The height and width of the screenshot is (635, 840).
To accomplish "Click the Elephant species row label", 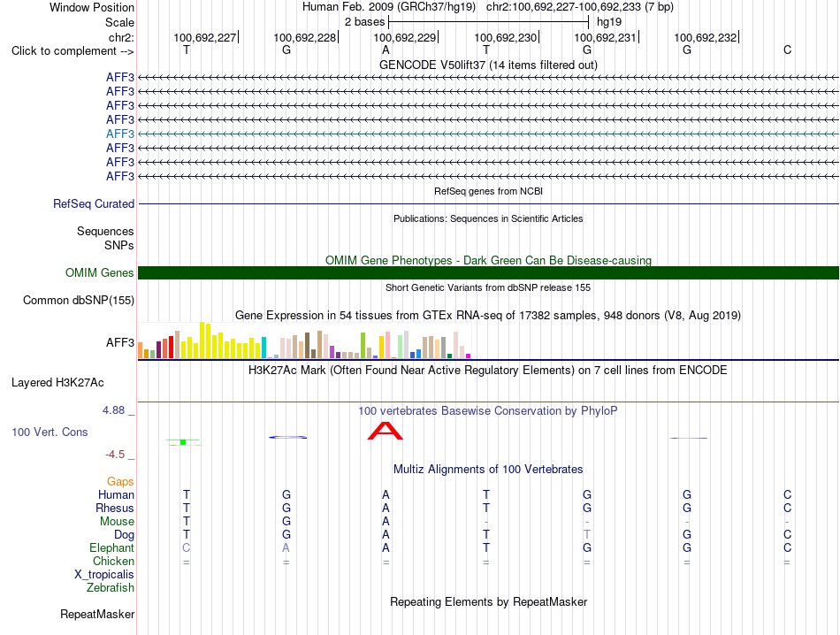I will tap(111, 547).
